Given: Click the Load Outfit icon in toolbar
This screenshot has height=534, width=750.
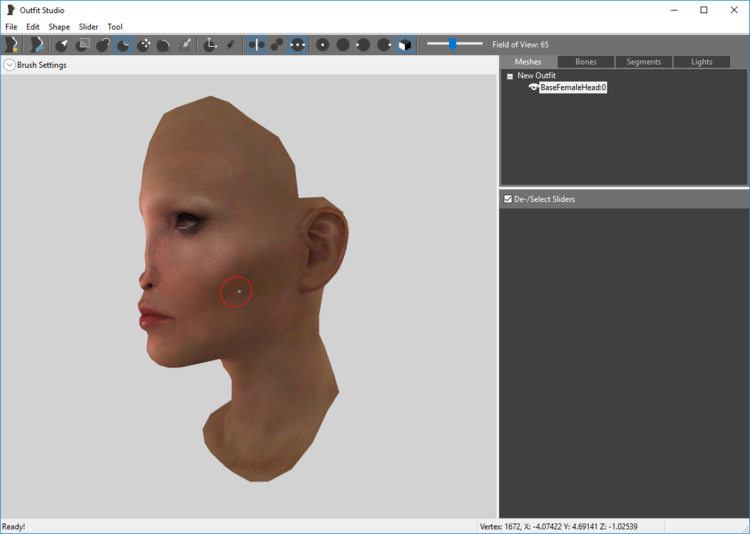Looking at the screenshot, I should (x=36, y=45).
